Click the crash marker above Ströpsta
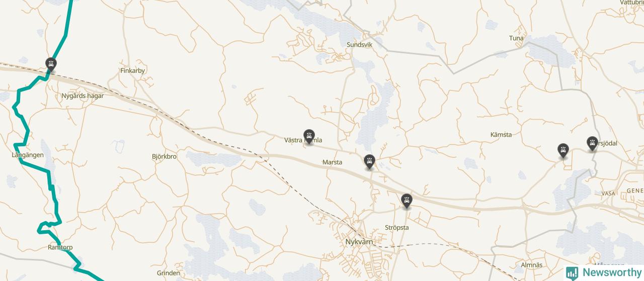Viewport: 644px width, 281px height. point(407,200)
